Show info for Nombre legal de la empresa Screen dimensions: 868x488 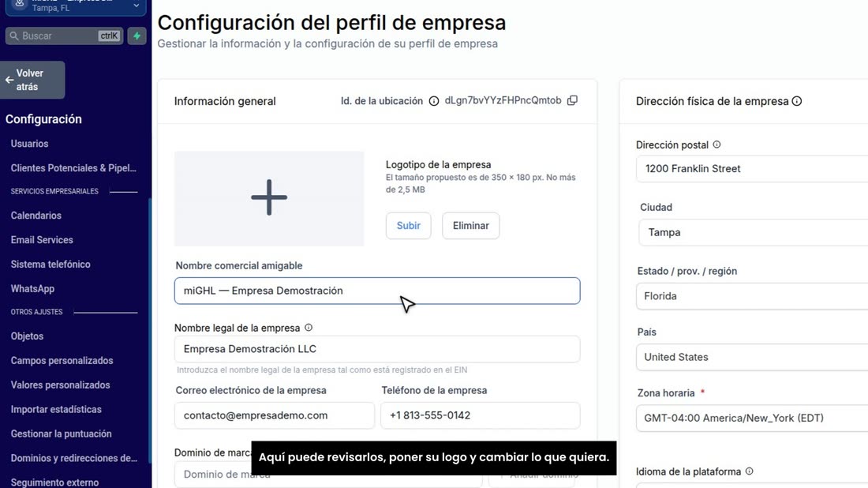tap(309, 328)
